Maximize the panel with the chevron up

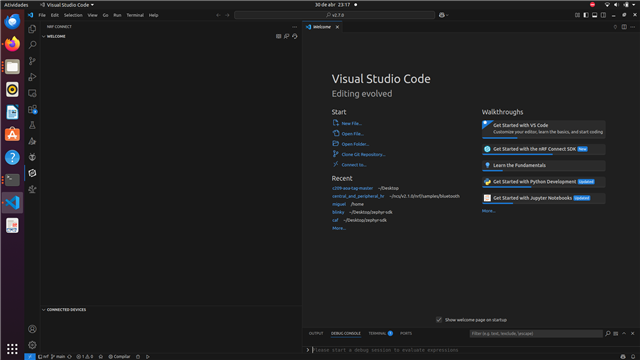(x=624, y=333)
